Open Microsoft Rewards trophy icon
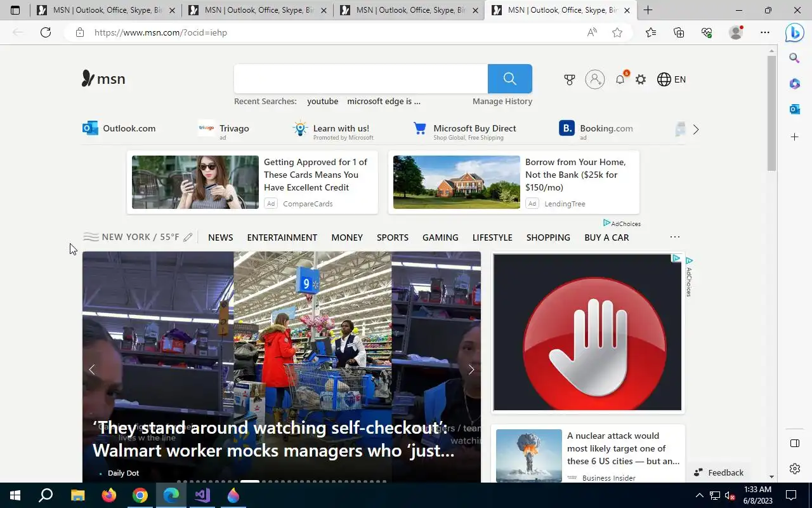Screen dimensions: 812x508 tap(570, 79)
